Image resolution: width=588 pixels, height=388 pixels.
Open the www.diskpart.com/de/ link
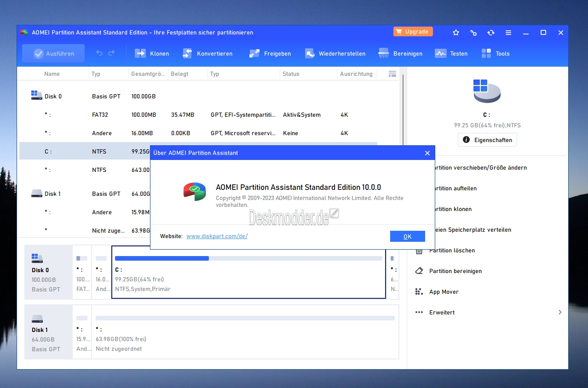coord(217,236)
